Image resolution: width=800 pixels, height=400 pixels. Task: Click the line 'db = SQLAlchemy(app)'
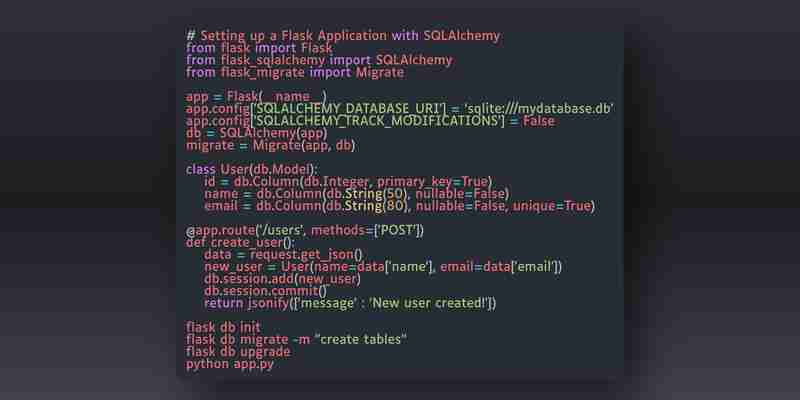[x=257, y=134]
